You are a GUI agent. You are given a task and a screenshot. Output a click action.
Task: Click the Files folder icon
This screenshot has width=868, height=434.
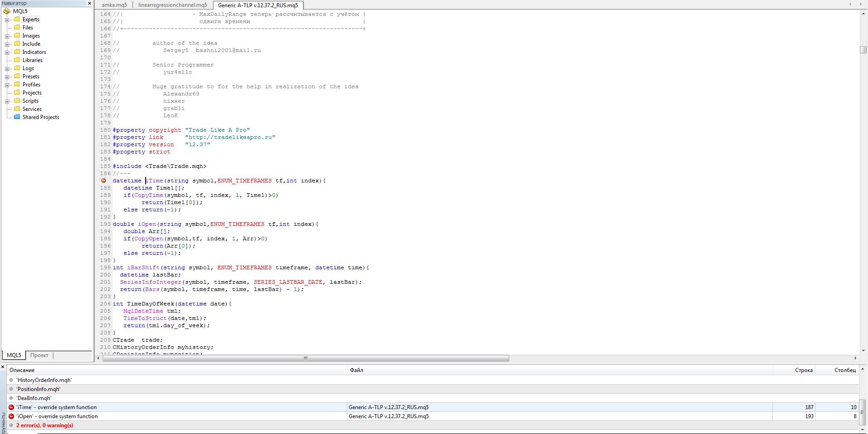tap(17, 27)
